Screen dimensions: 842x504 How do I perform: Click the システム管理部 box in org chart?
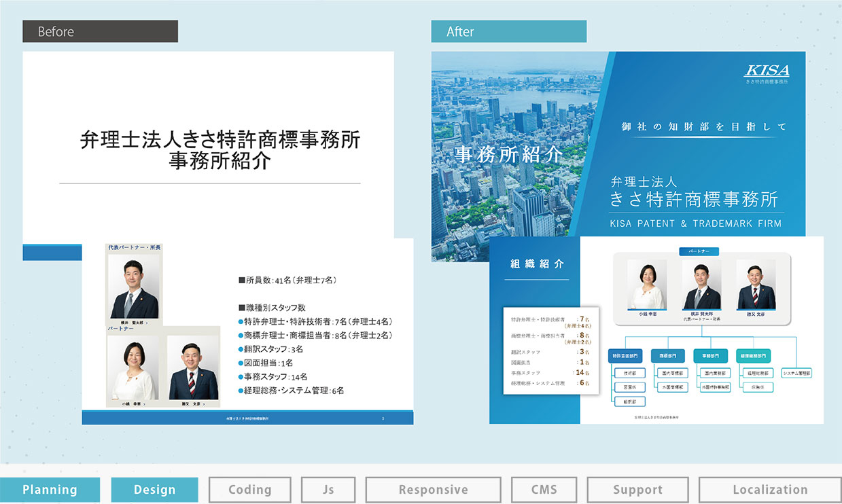796,373
